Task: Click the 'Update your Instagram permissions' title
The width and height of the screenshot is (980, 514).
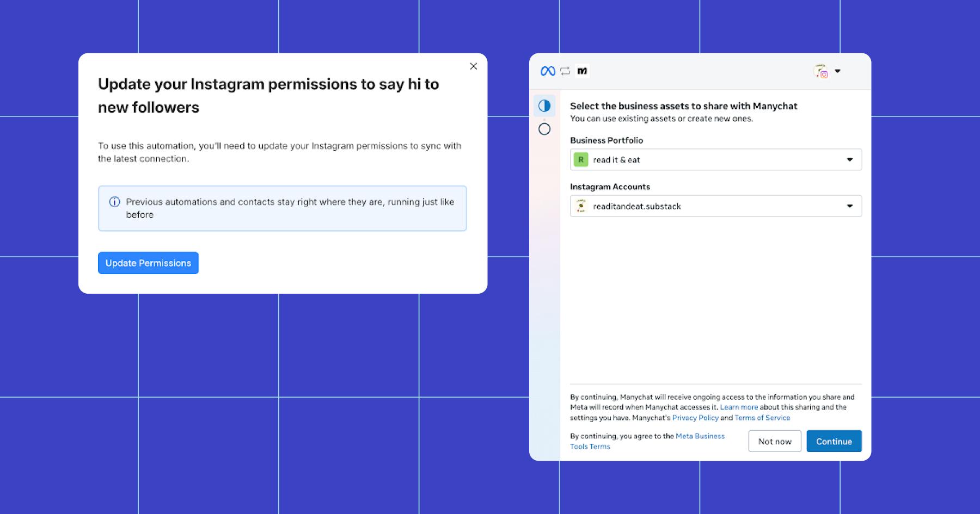Action: (268, 96)
